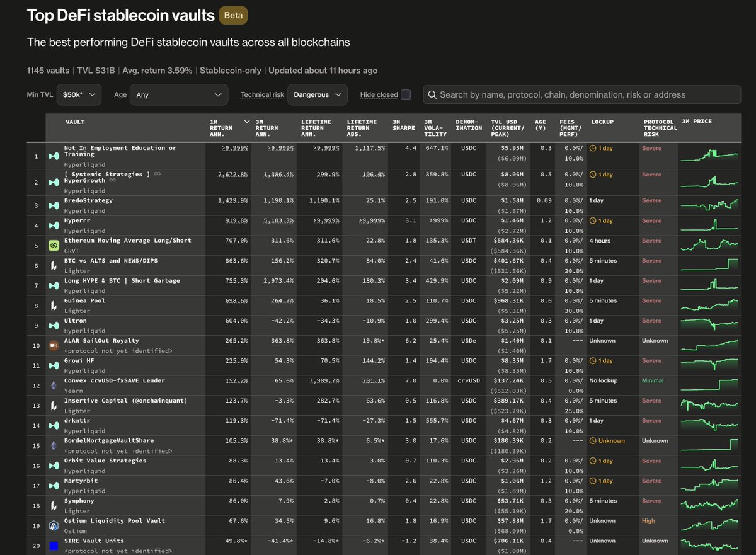Click the Martyrbit vault protocol icon
The height and width of the screenshot is (555, 756).
point(54,486)
